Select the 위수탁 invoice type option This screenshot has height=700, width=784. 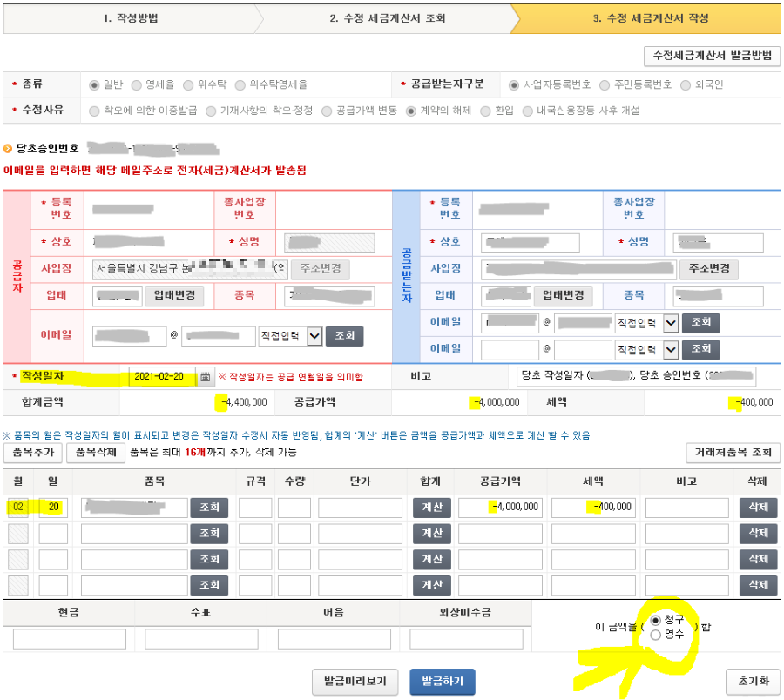(x=187, y=85)
